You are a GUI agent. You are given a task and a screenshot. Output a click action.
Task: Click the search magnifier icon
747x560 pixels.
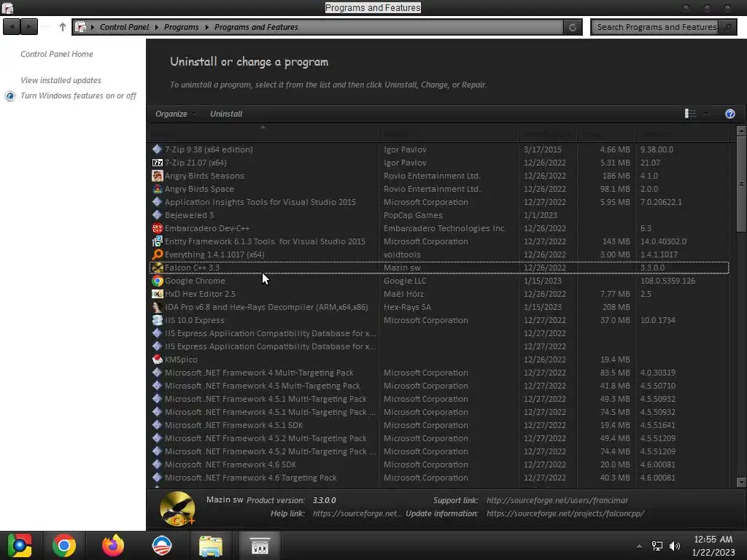coord(727,27)
